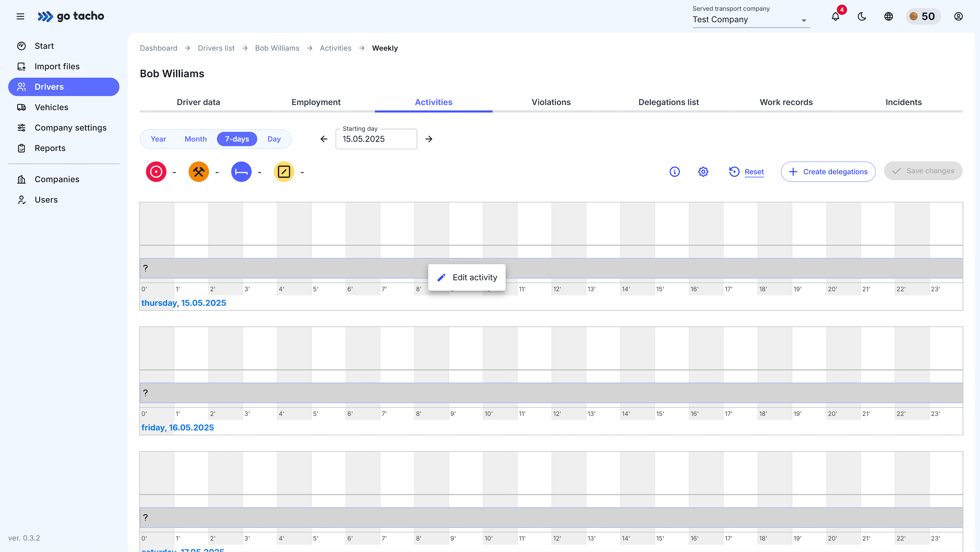Select the Day view option
Image resolution: width=980 pixels, height=552 pixels.
click(274, 138)
